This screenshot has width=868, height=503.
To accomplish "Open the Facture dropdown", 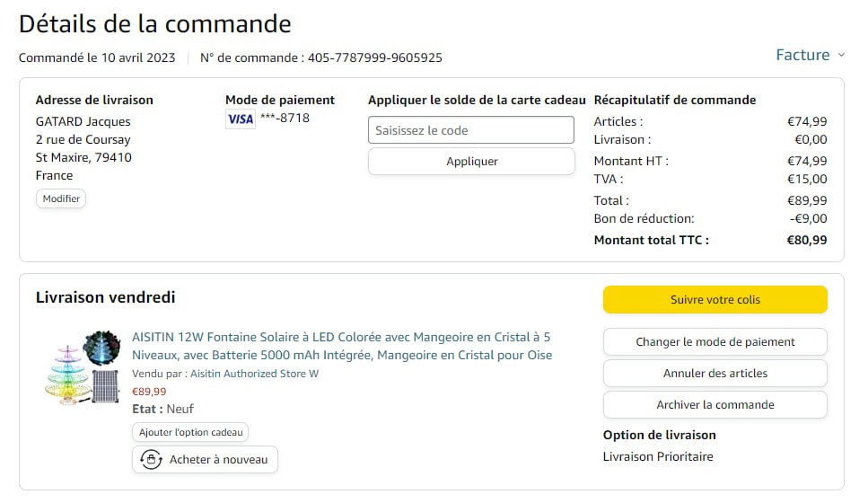I will tap(802, 55).
